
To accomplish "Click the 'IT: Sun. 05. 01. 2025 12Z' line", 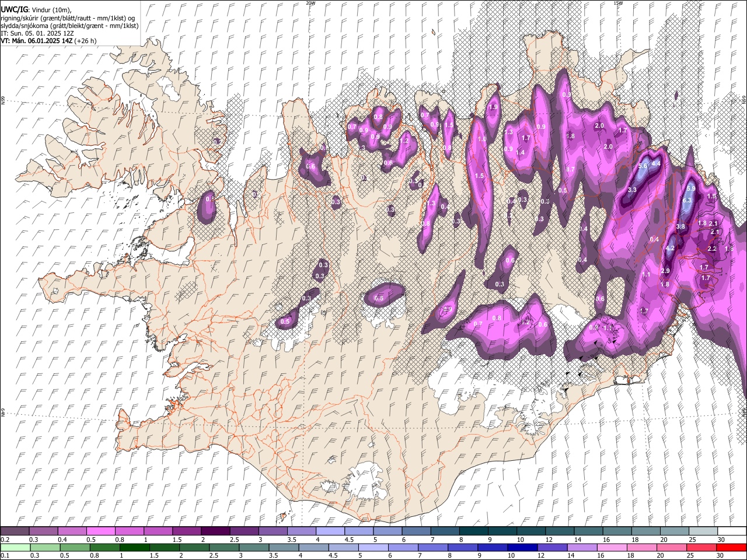I will (37, 33).
